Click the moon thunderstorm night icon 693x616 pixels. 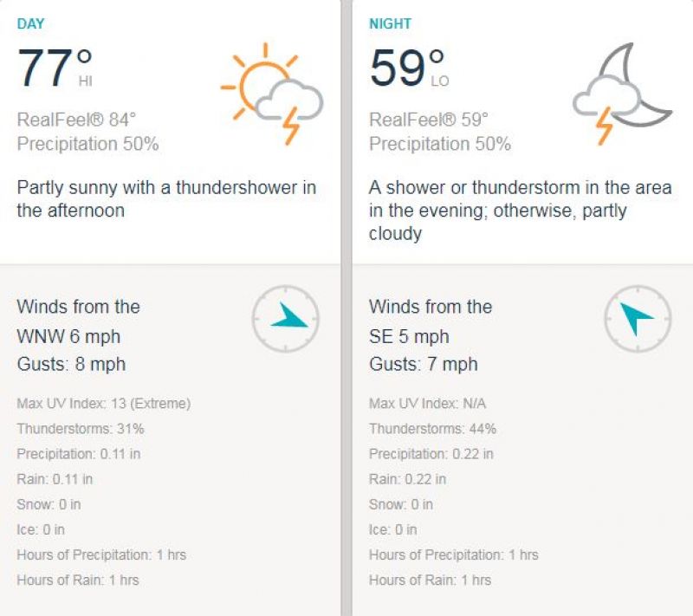622,94
